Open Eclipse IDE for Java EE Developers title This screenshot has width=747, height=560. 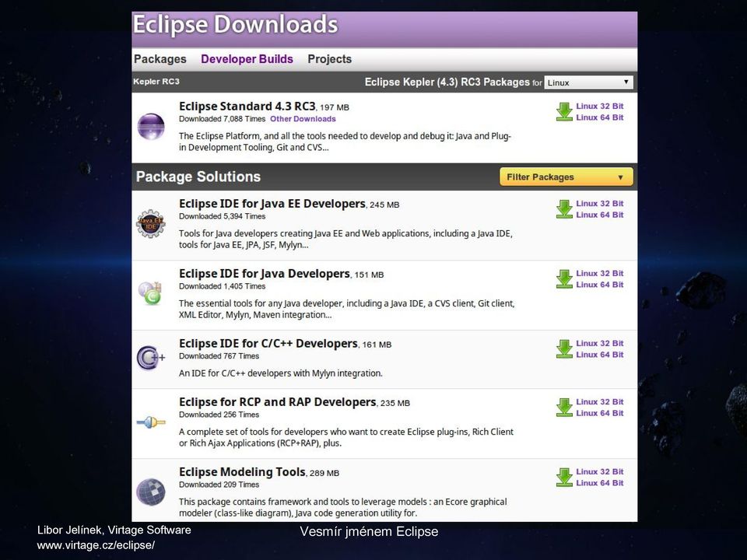[272, 204]
